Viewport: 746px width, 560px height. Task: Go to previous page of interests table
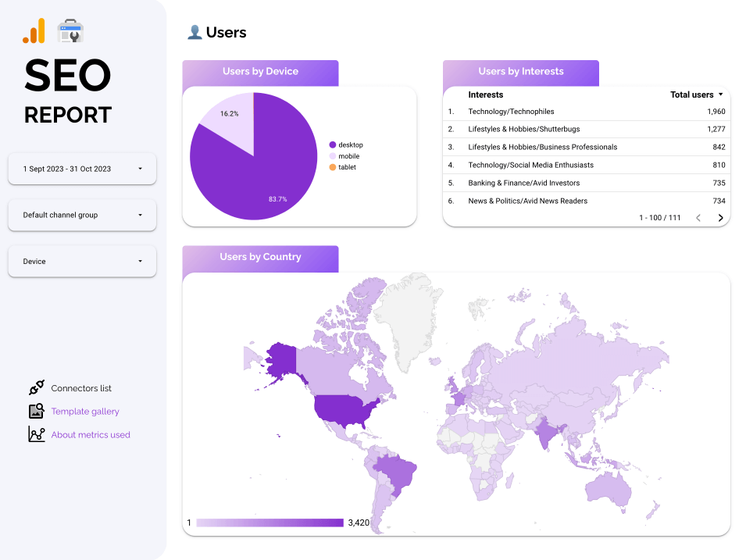[698, 218]
